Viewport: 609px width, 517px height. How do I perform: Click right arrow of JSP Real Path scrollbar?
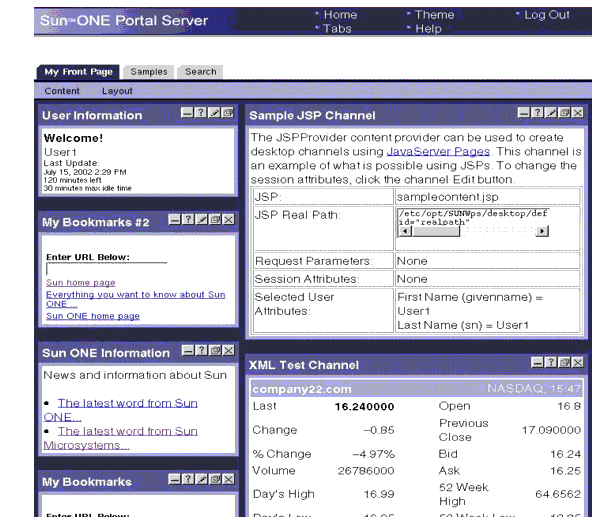click(542, 232)
